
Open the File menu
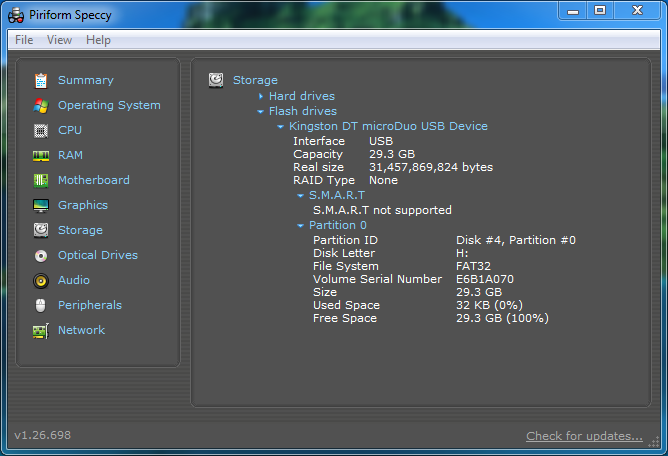[x=24, y=40]
